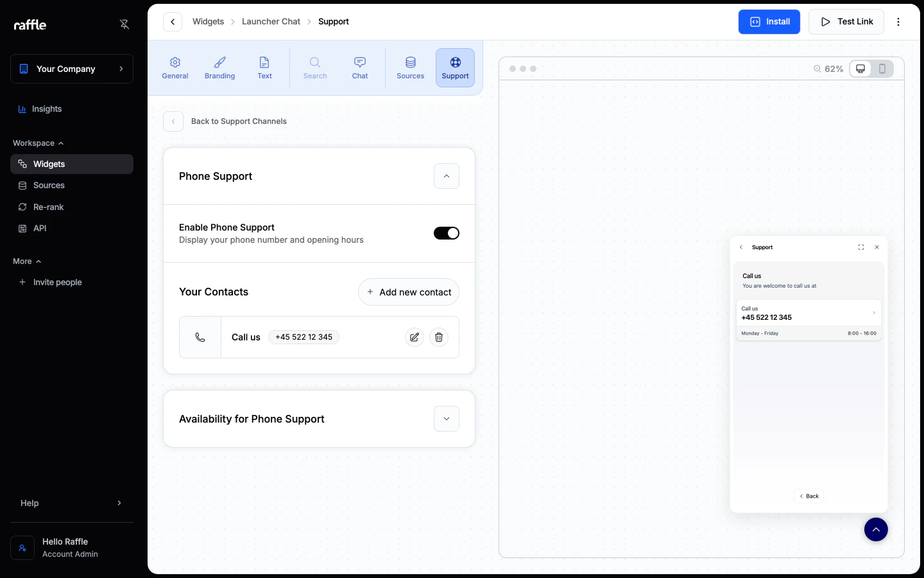Edit the Call us contact
The image size is (924, 578).
pyautogui.click(x=415, y=337)
